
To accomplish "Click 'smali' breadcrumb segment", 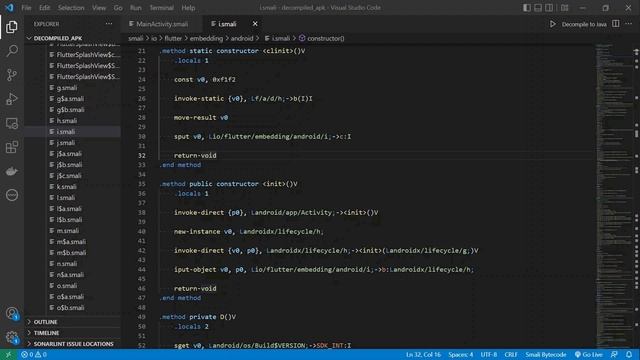I will tap(136, 38).
